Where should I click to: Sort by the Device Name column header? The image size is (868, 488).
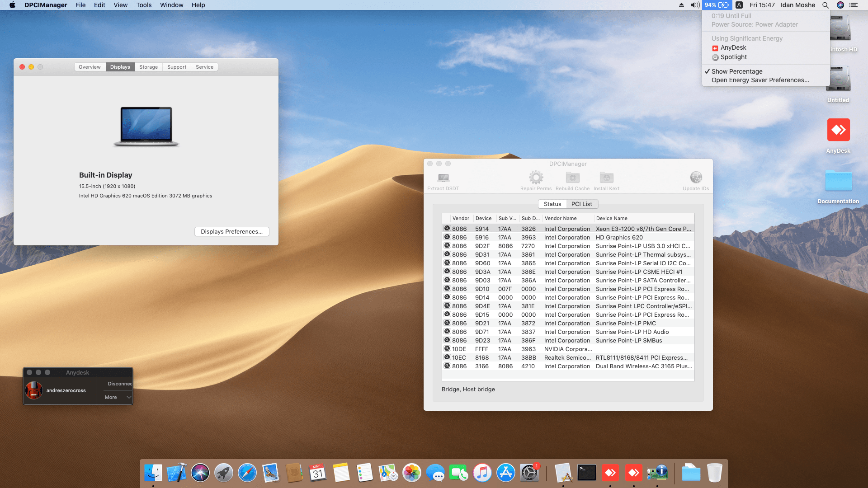(x=611, y=218)
